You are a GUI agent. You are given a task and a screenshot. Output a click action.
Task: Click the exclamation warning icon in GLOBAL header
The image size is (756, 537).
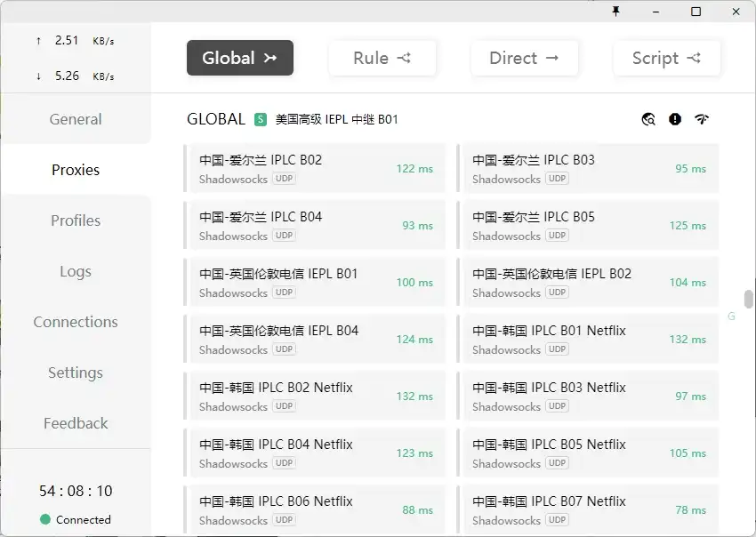(675, 119)
